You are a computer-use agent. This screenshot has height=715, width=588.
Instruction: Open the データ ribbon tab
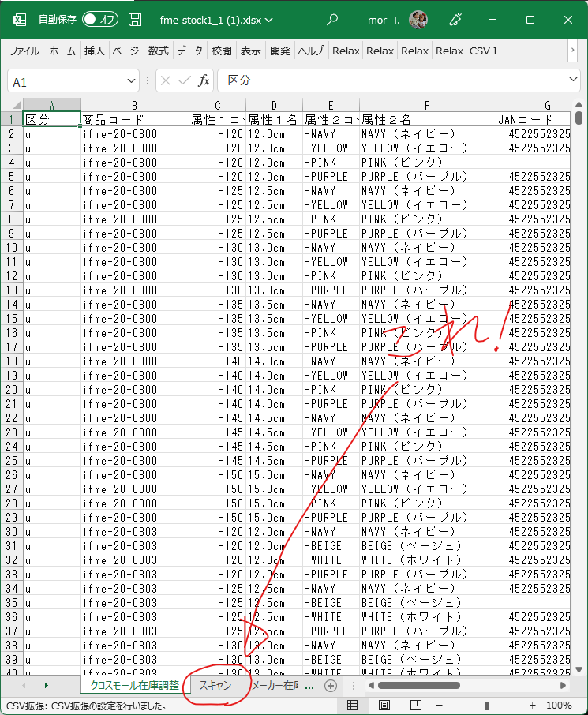(189, 51)
